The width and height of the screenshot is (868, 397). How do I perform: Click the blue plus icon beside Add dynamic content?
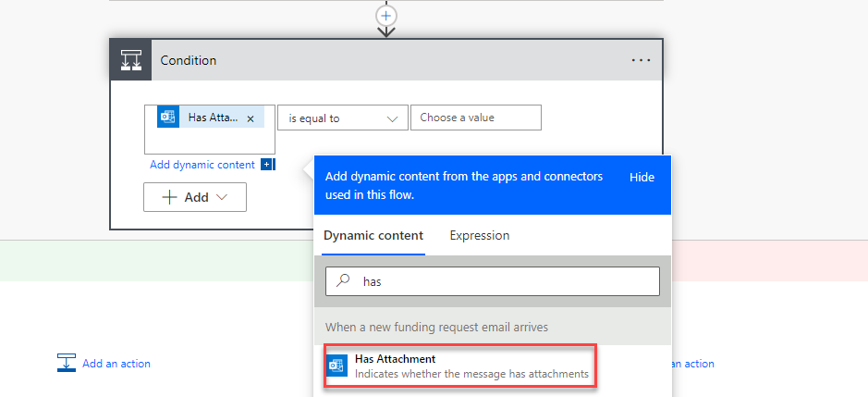[x=266, y=165]
